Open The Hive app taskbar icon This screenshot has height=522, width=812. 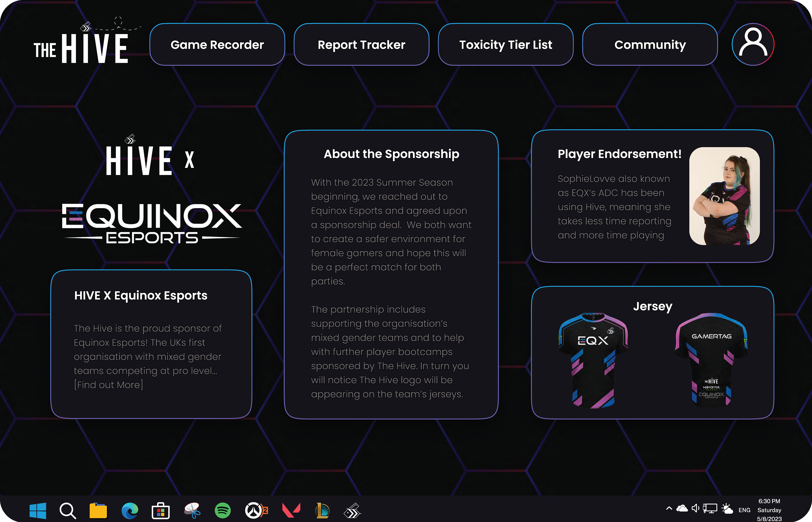pyautogui.click(x=353, y=510)
